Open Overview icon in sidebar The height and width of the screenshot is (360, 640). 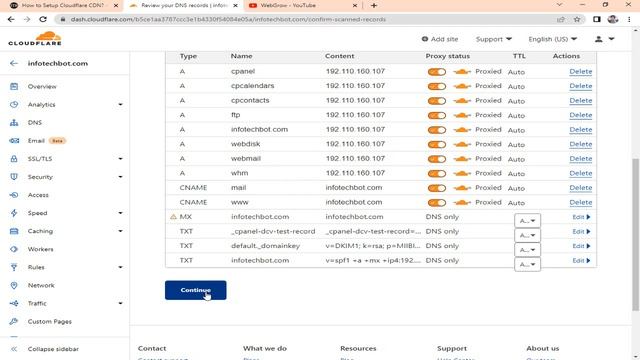point(14,86)
